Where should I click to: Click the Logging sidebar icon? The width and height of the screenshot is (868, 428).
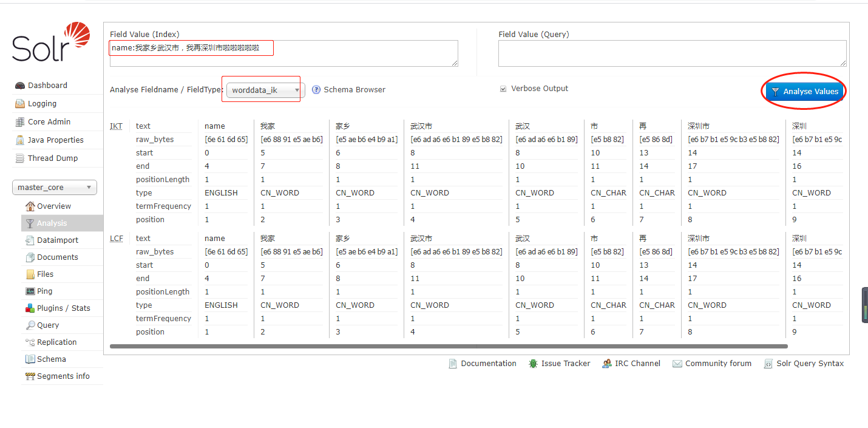tap(20, 104)
